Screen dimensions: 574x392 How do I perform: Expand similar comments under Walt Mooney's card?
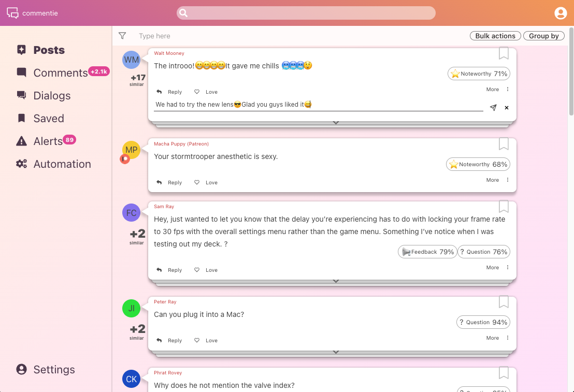[x=336, y=123]
